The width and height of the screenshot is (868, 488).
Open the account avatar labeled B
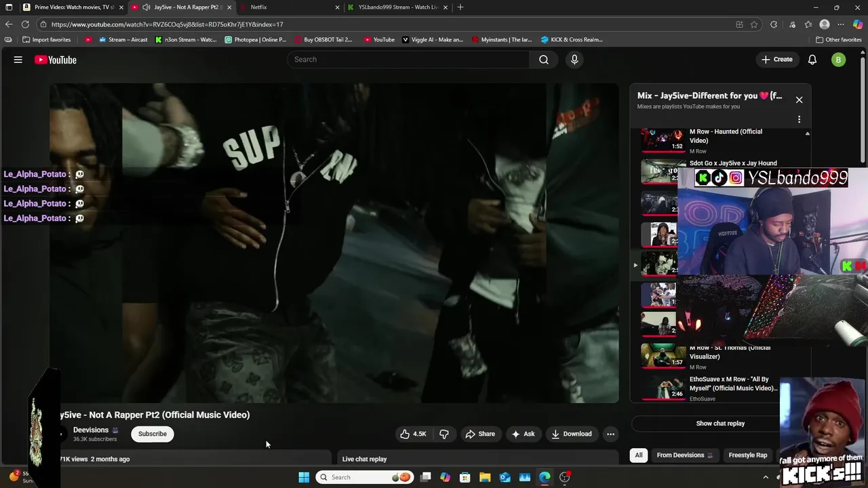[x=838, y=60]
